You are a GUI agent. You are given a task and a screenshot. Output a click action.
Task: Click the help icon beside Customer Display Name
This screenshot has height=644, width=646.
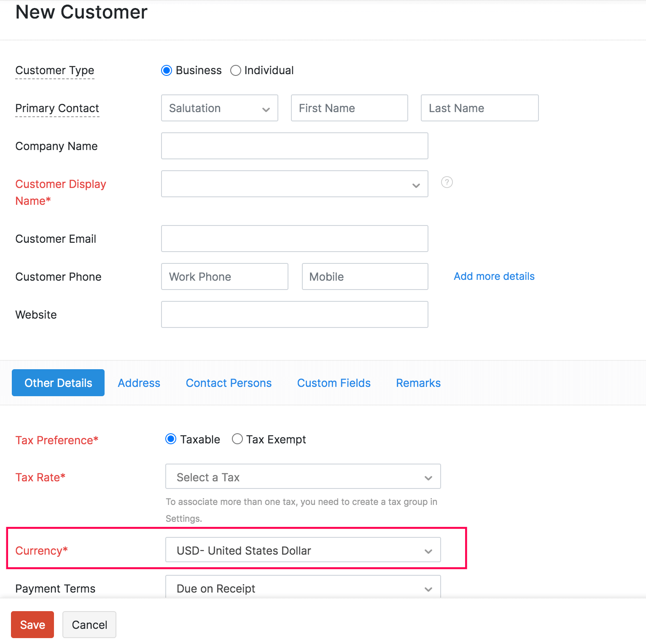pyautogui.click(x=447, y=182)
